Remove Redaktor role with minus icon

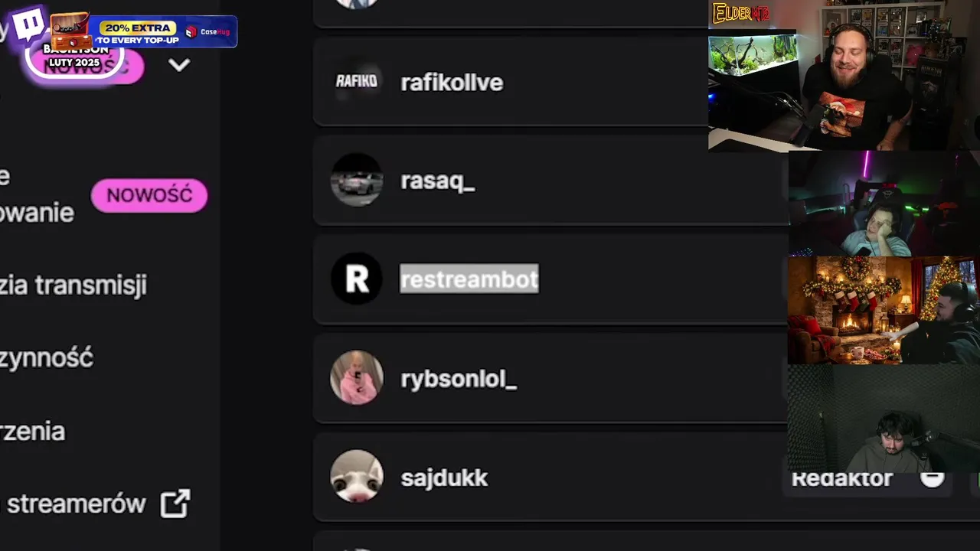pos(932,479)
